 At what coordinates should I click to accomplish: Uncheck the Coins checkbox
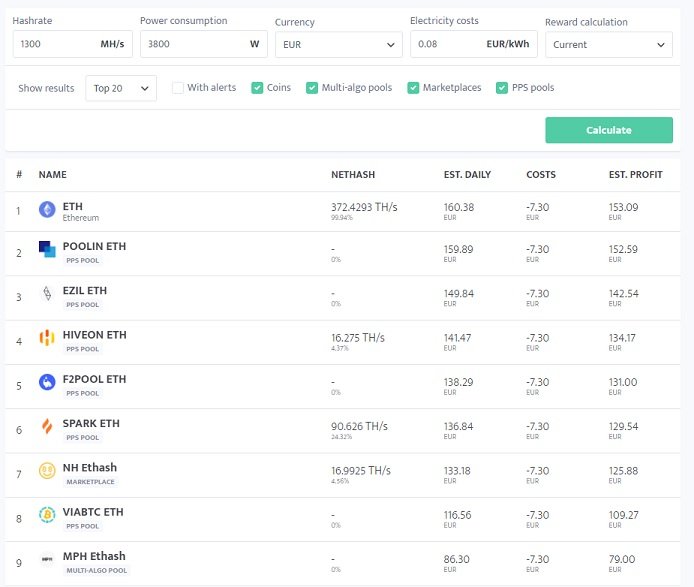click(x=257, y=88)
